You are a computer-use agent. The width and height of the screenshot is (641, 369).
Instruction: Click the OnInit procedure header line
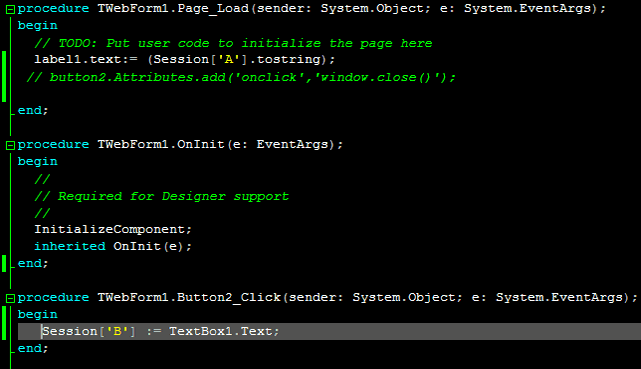pos(180,145)
